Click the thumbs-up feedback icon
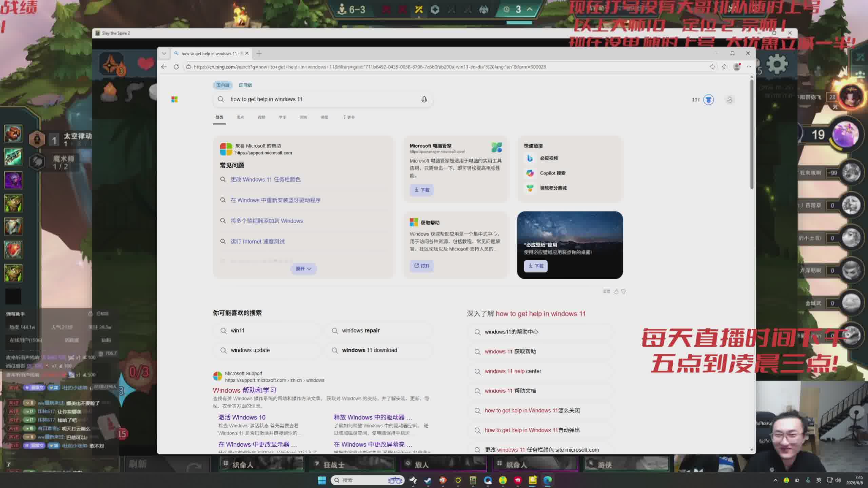This screenshot has width=868, height=488. point(616,291)
